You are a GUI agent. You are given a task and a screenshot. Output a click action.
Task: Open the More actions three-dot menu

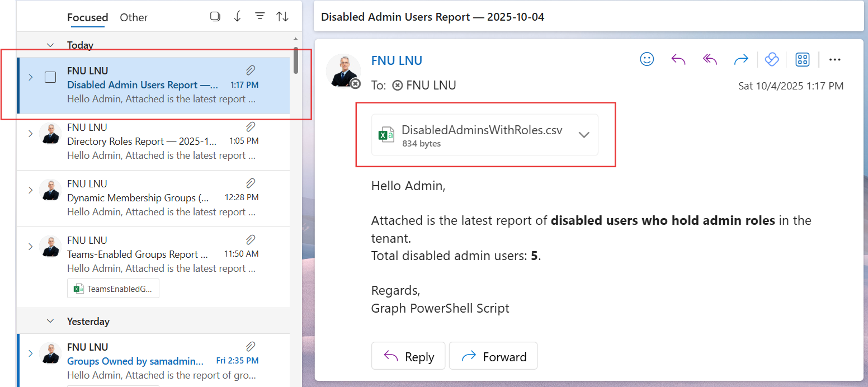pos(835,59)
